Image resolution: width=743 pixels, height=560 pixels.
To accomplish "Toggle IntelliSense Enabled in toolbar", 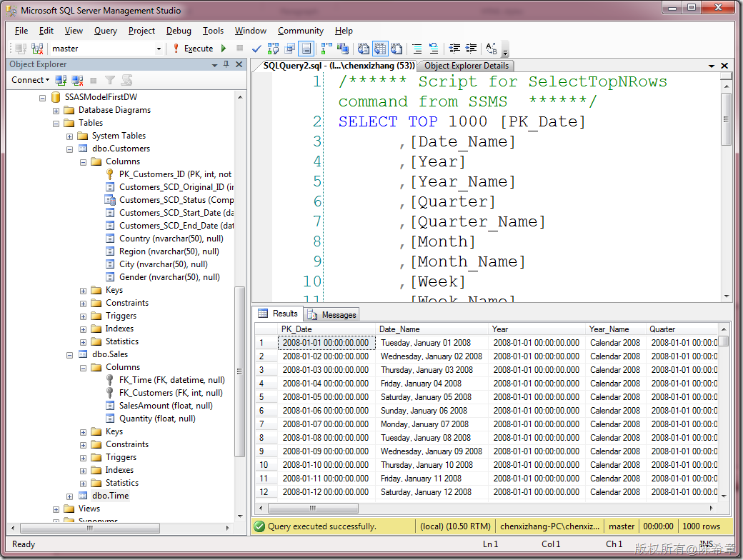I will click(306, 49).
